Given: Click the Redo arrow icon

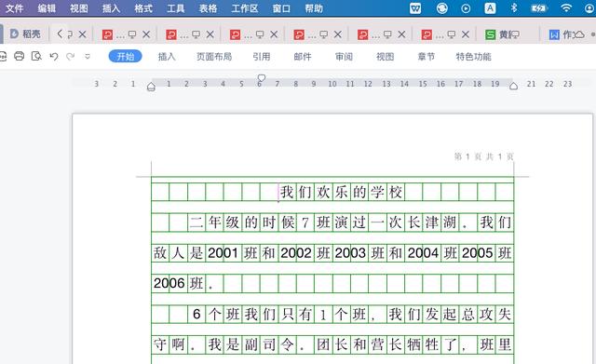Looking at the screenshot, I should [71, 56].
